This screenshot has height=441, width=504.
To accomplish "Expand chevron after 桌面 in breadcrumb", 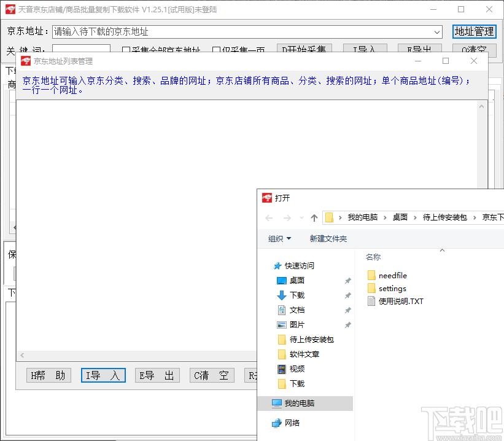I will [x=415, y=218].
